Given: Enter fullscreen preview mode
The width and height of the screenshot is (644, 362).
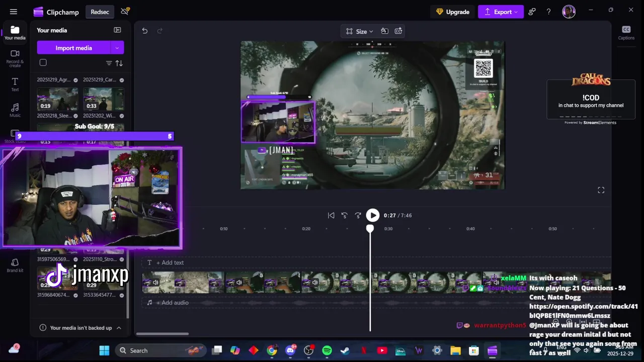Looking at the screenshot, I should coord(601,190).
